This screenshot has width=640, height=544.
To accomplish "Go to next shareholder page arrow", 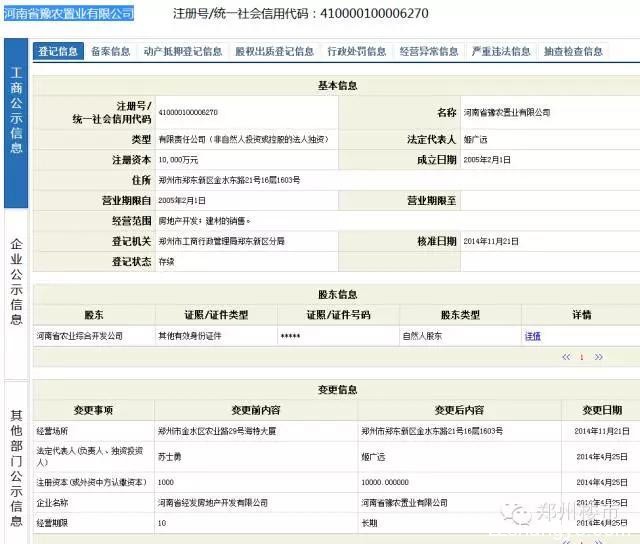I will click(598, 357).
